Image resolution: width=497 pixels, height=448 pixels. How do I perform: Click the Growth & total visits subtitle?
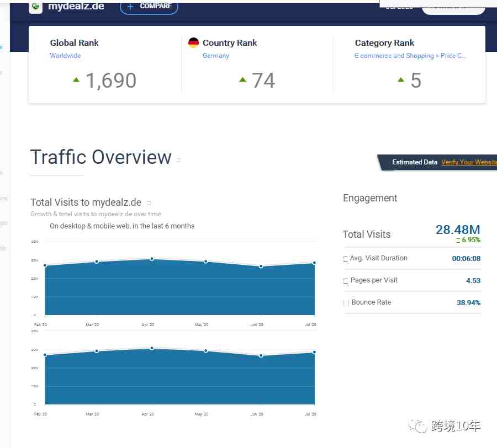click(96, 214)
